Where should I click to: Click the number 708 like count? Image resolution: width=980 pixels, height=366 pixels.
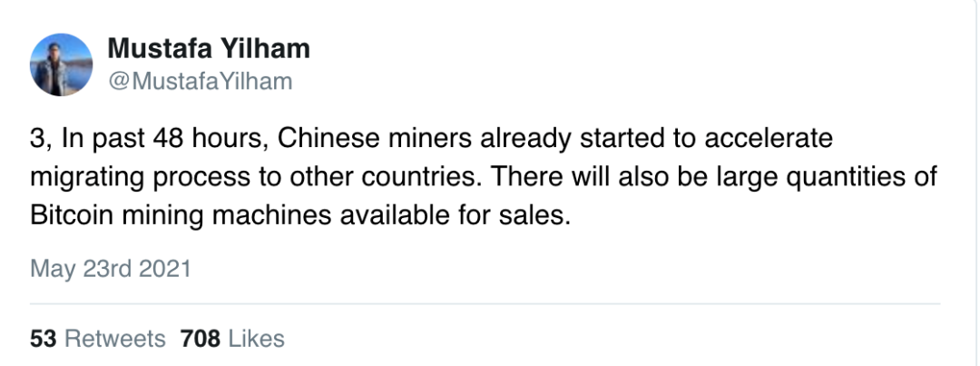(201, 339)
